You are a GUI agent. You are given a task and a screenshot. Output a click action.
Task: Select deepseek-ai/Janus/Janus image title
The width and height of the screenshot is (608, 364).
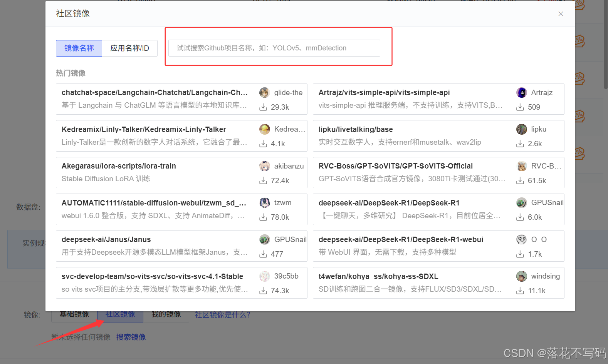106,239
